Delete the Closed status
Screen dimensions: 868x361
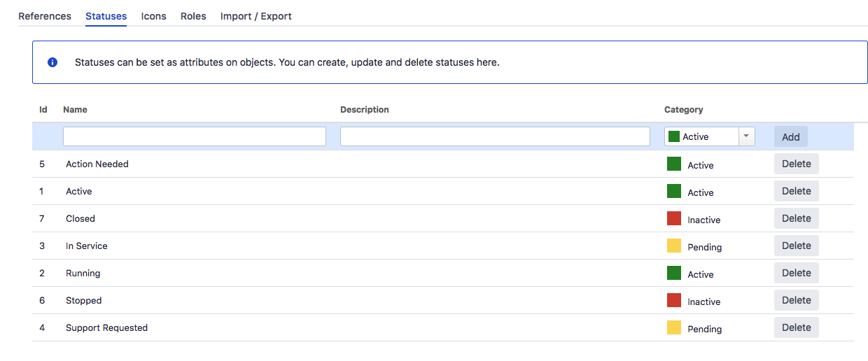click(797, 218)
